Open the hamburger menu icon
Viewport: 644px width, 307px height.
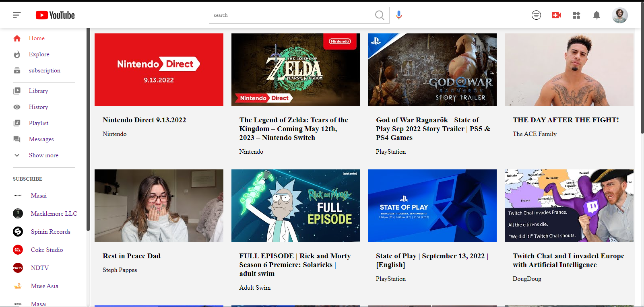(x=17, y=15)
